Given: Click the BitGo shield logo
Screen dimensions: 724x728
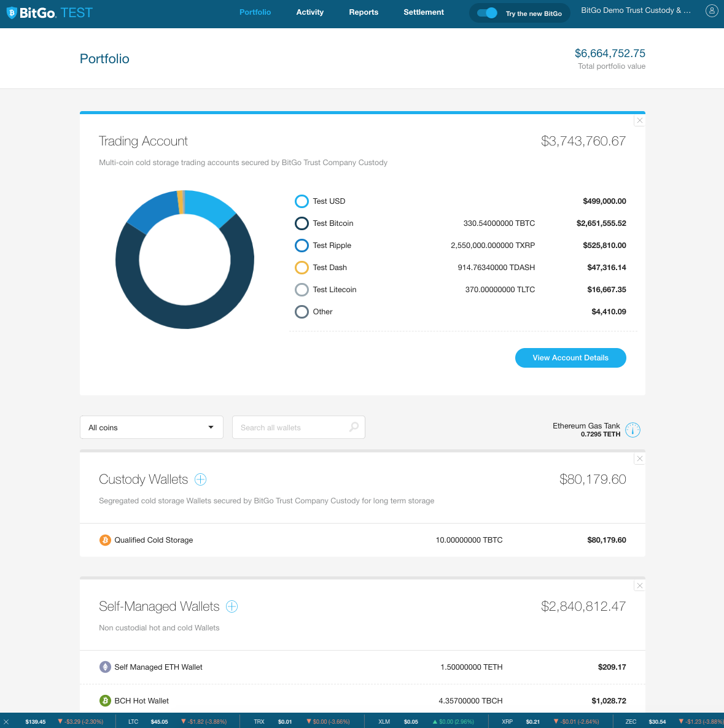Looking at the screenshot, I should (x=12, y=13).
